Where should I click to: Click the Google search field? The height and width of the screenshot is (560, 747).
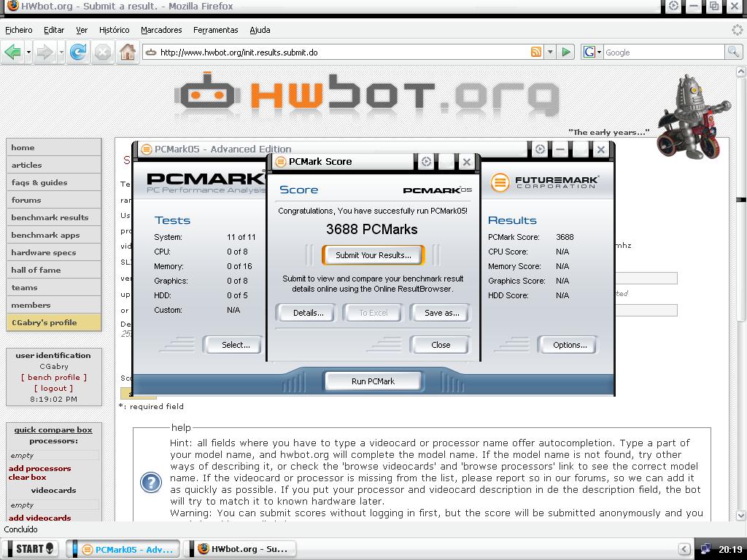coord(664,52)
